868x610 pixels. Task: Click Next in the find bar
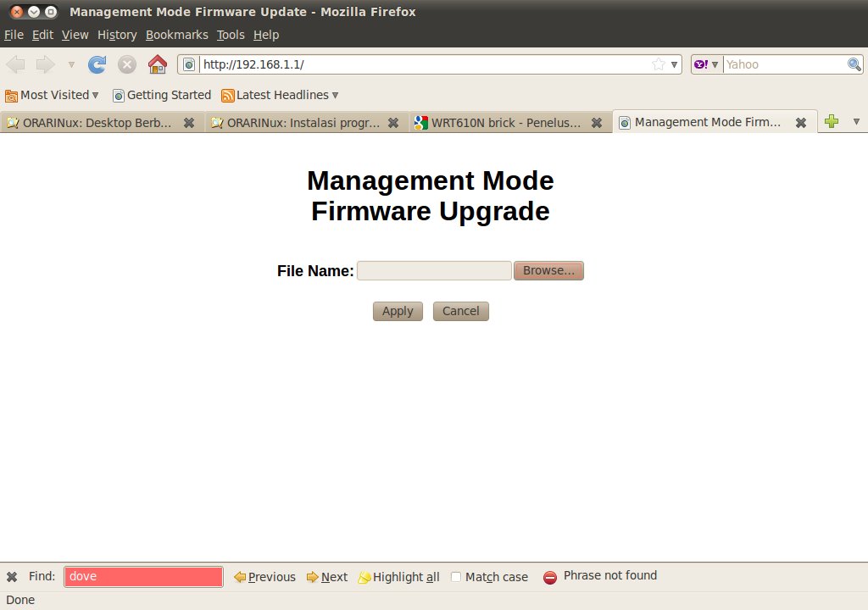(x=327, y=577)
